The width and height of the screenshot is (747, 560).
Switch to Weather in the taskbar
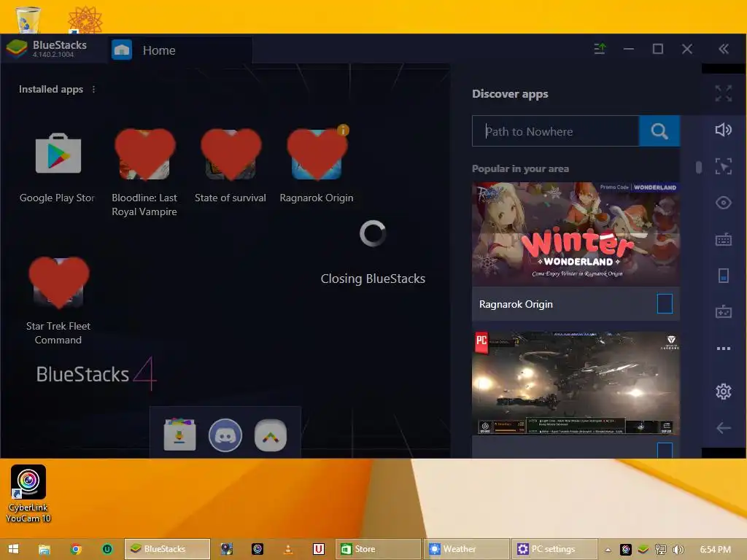[468, 549]
